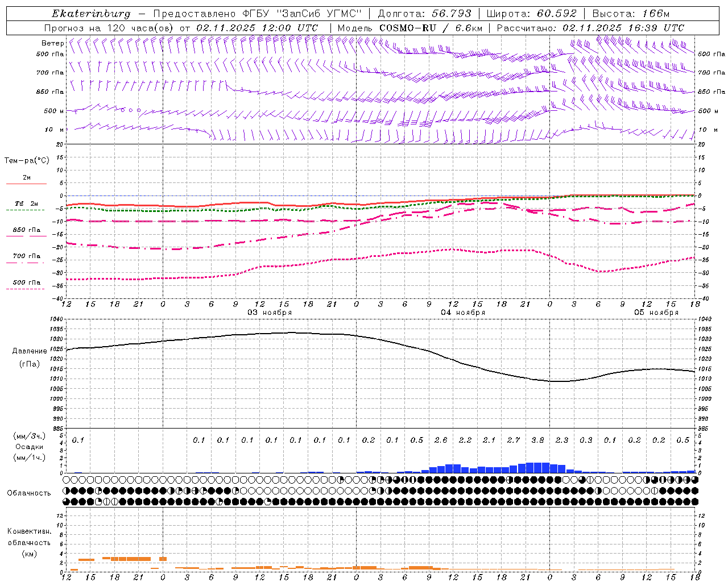Image resolution: width=728 pixels, height=582 pixels.
Task: Select the 'Тем-ра(°C)' temperature label
Action: 27,161
